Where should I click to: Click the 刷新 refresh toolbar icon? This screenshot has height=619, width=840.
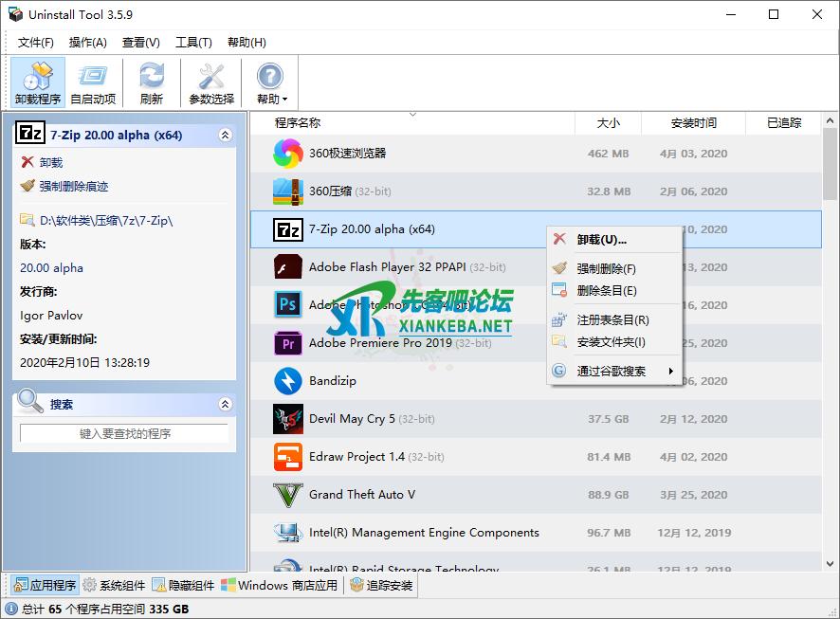[151, 82]
